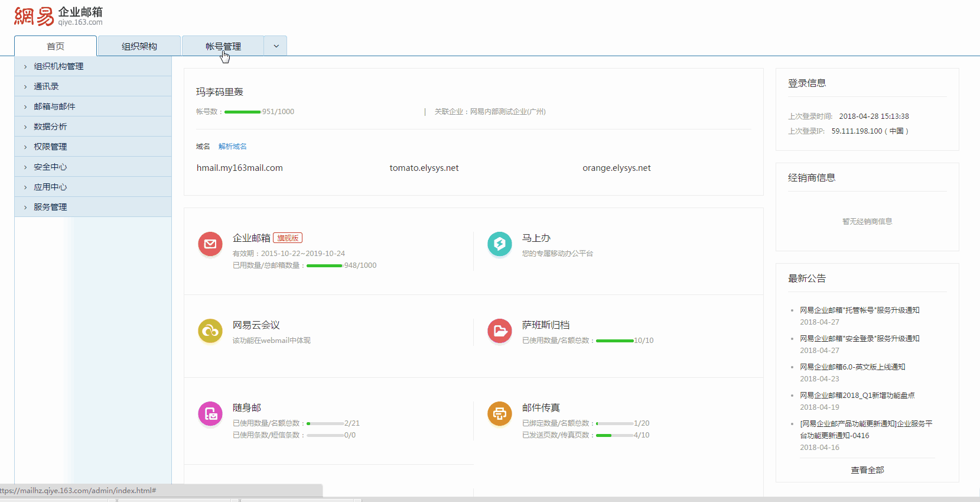Click the 萨班斯归档 title
The height and width of the screenshot is (502, 980).
coord(546,325)
